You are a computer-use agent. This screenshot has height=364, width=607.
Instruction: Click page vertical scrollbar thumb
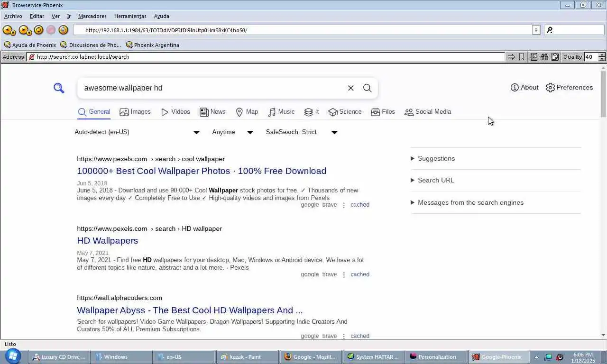[x=603, y=94]
